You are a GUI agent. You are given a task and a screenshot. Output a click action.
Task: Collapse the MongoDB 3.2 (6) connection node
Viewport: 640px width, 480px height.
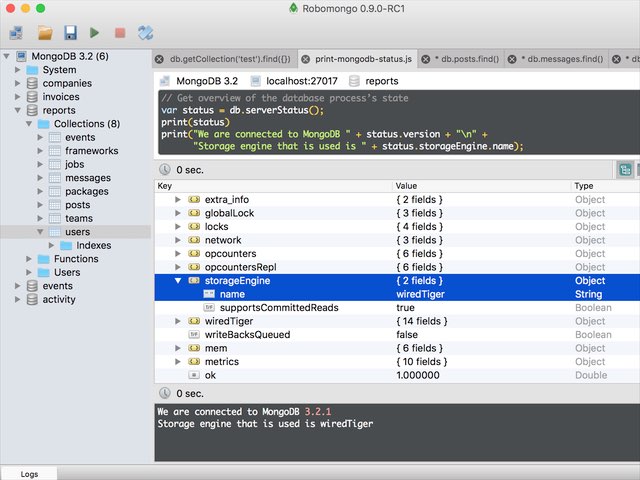[x=7, y=56]
